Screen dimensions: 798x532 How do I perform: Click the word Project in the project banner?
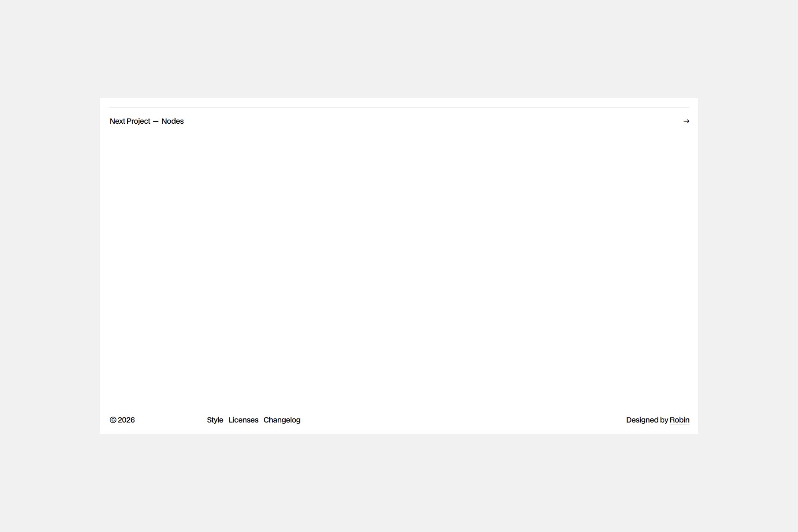click(x=138, y=121)
